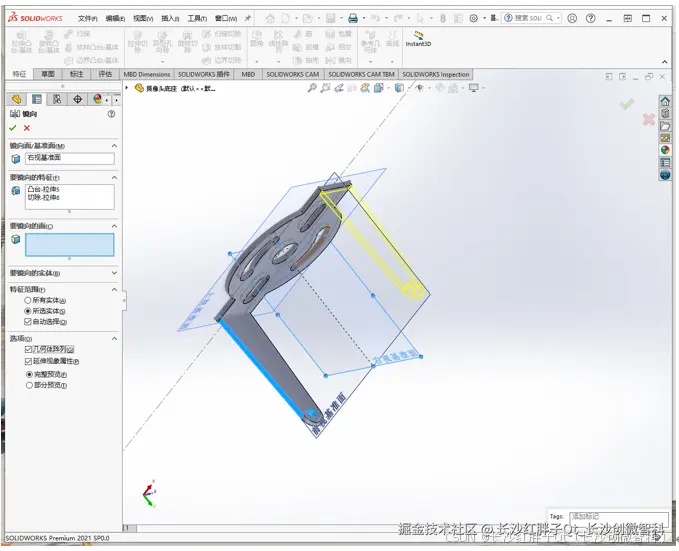Accept with the faded green checkmark in viewport corner
This screenshot has height=551, width=679.
click(x=627, y=104)
